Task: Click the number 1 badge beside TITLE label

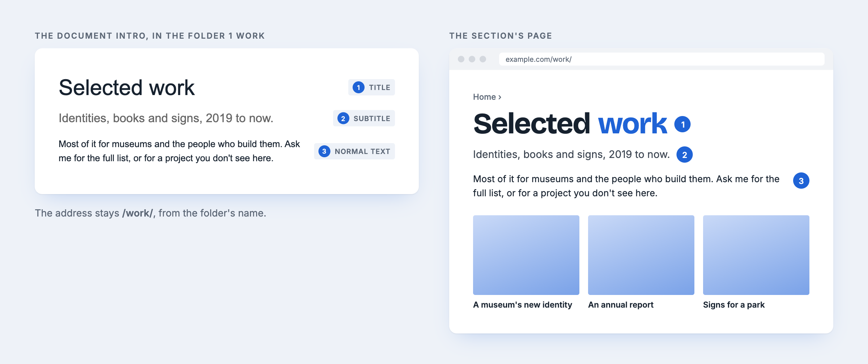Action: pos(358,87)
